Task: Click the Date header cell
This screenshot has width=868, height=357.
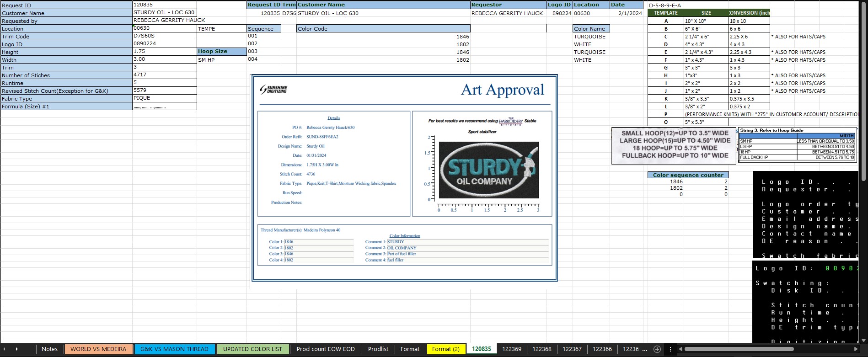Action: [627, 5]
